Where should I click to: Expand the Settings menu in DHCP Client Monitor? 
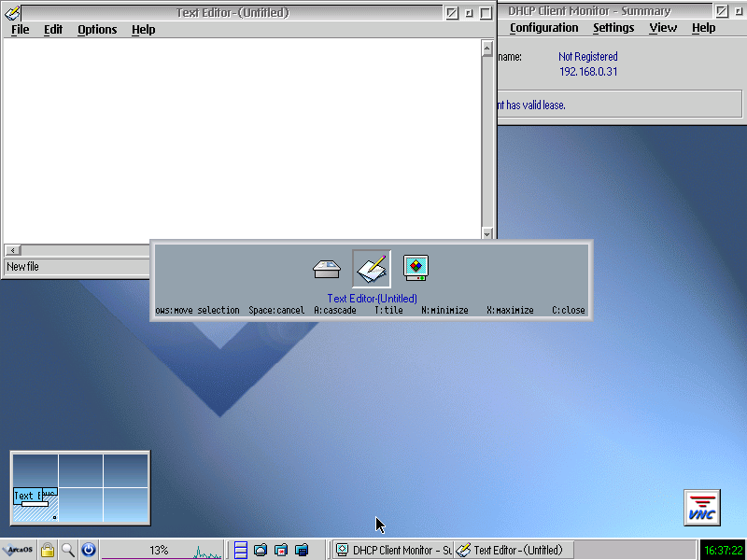[613, 28]
